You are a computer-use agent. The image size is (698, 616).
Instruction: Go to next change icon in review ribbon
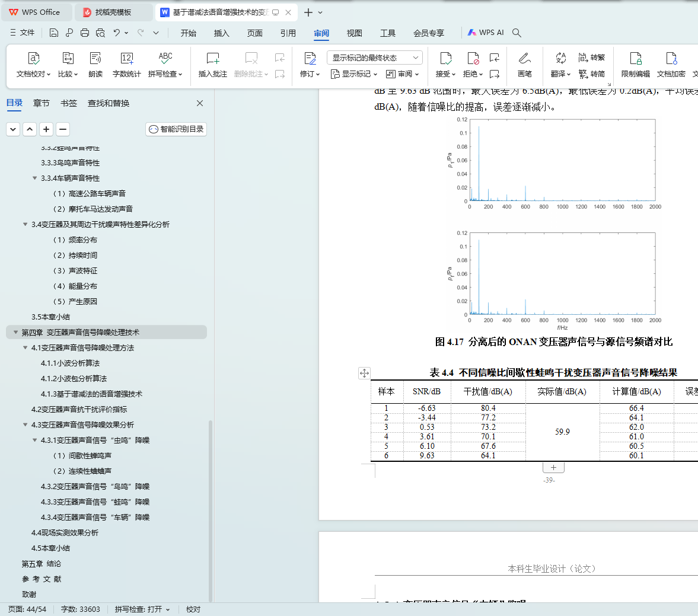(494, 74)
